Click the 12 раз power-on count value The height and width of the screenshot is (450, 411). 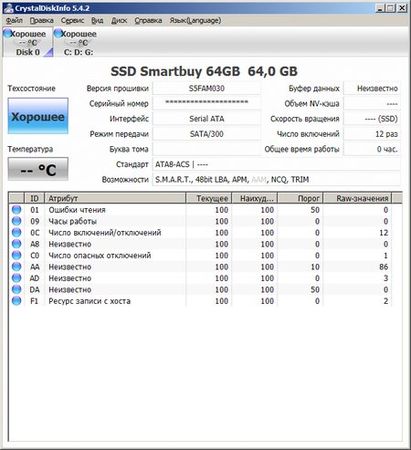[372, 134]
